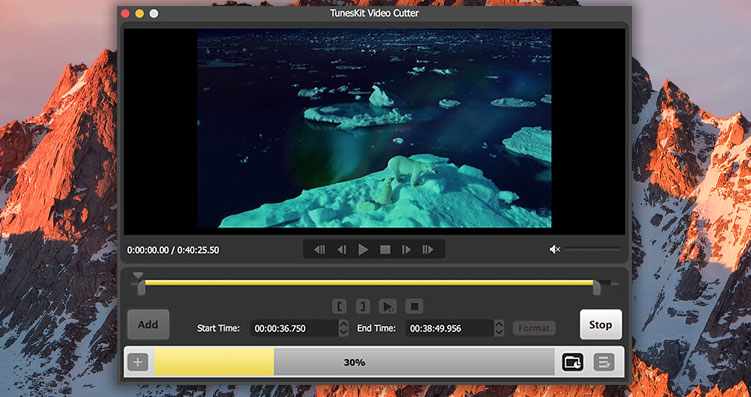Click the Start Time field
This screenshot has width=751, height=397.
click(294, 329)
